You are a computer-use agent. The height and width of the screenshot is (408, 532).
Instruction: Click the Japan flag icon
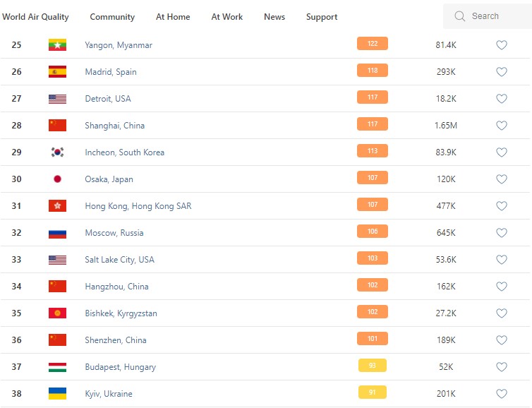(x=57, y=179)
